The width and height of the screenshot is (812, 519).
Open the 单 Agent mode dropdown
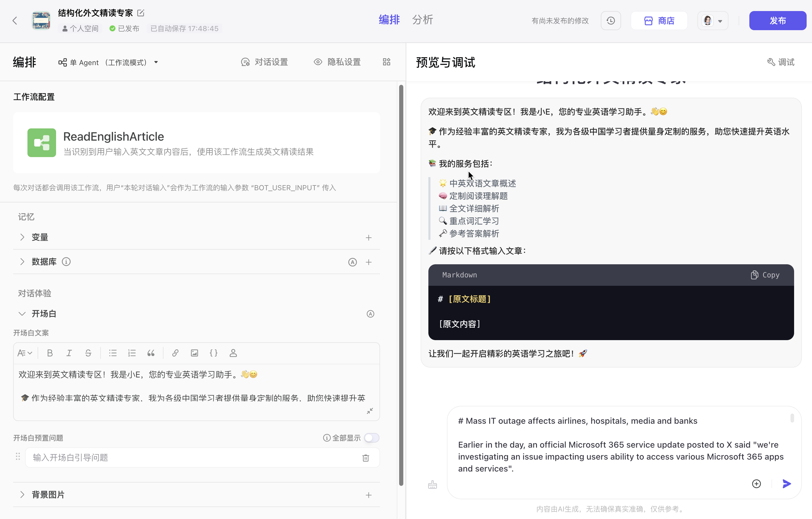(x=108, y=62)
